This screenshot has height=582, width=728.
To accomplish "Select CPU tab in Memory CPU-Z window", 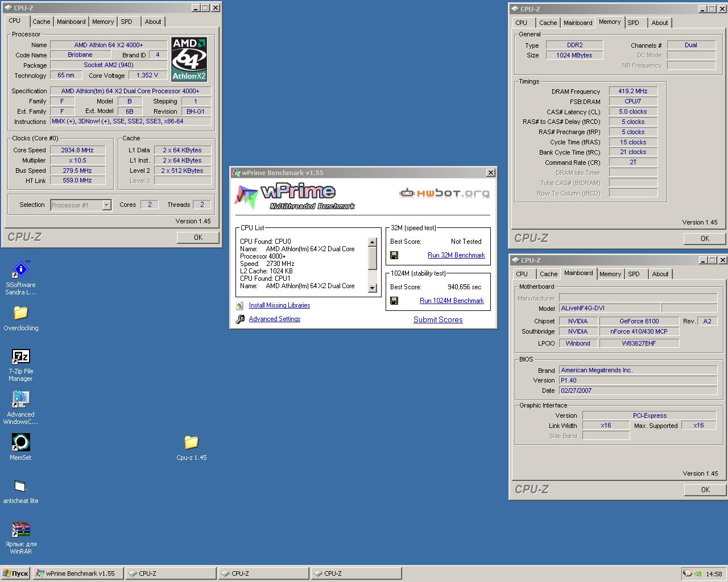I will point(522,23).
